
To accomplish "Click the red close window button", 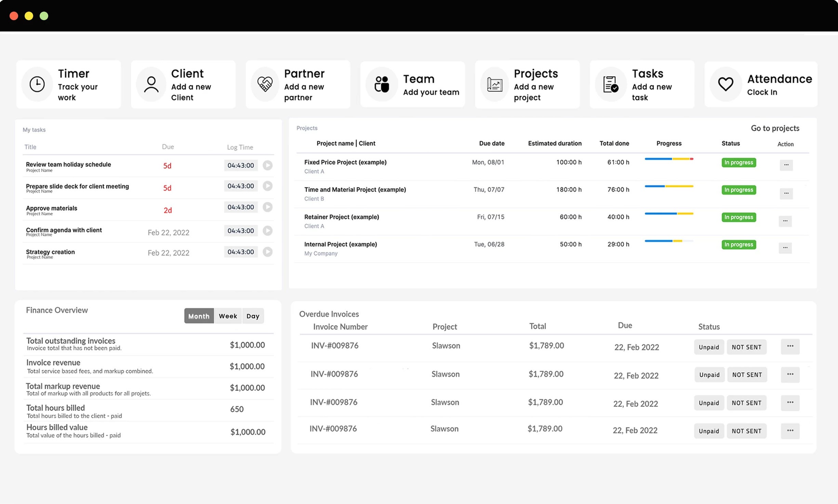I will [14, 16].
